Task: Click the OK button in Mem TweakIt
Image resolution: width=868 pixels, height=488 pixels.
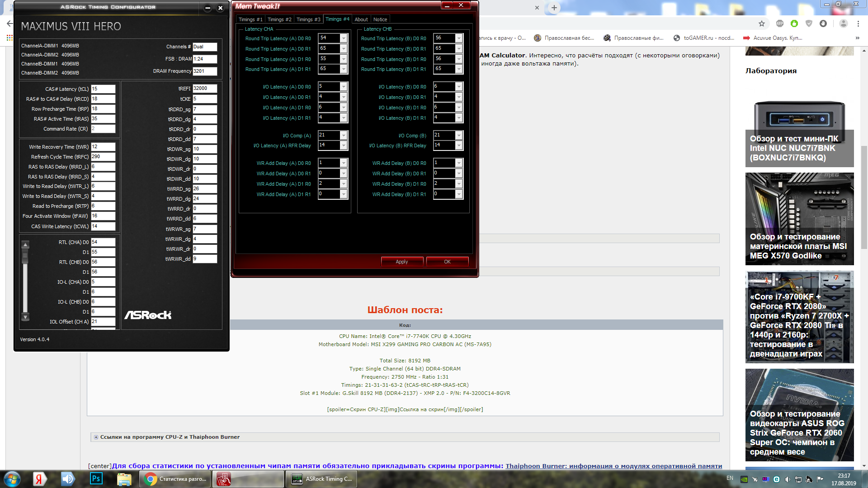Action: (x=447, y=262)
